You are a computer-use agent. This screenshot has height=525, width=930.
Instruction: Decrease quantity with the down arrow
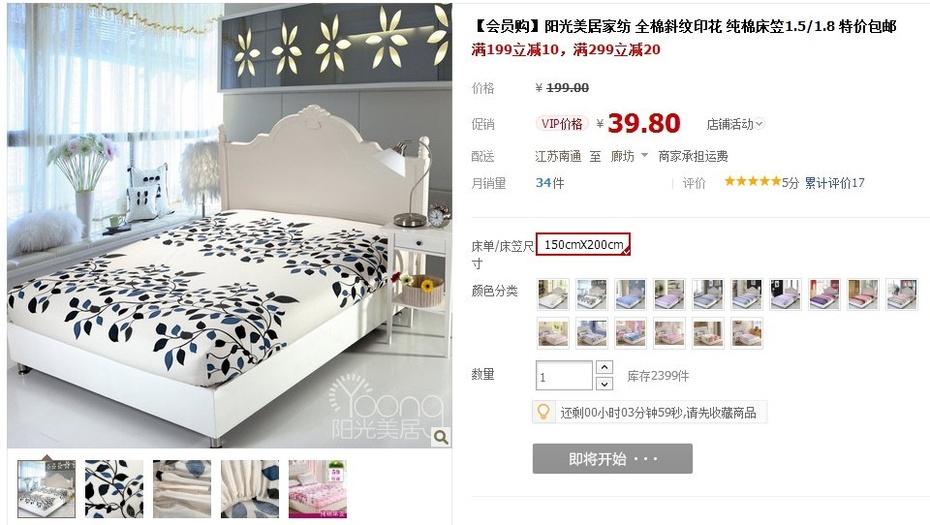[604, 384]
